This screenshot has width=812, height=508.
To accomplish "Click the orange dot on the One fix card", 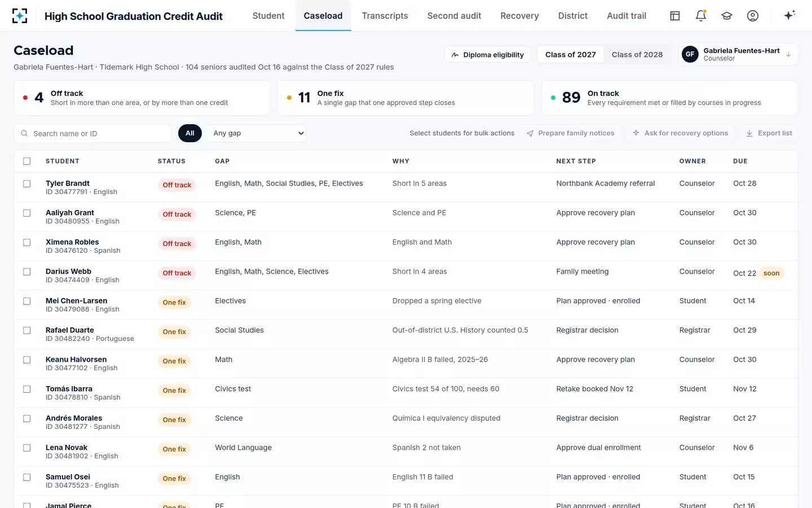I will pos(289,98).
